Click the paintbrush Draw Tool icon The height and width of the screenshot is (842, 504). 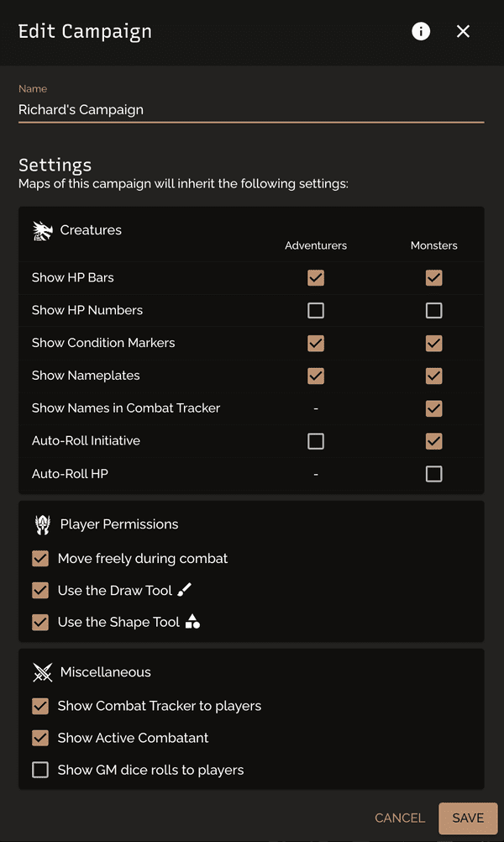(x=184, y=590)
